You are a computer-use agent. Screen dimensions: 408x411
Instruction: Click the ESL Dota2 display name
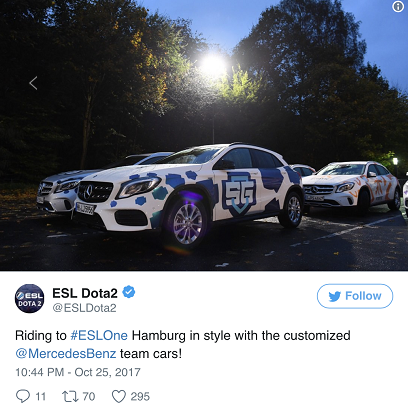coord(85,293)
